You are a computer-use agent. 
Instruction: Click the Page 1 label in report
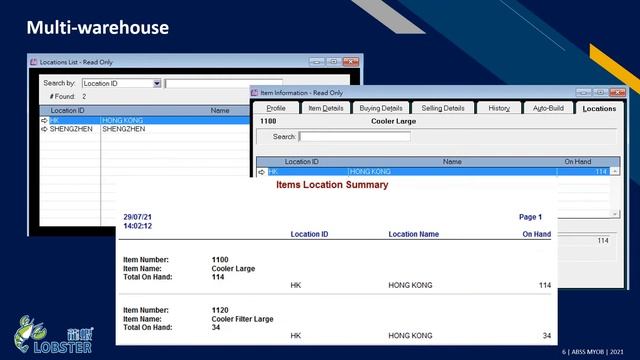[x=530, y=217]
